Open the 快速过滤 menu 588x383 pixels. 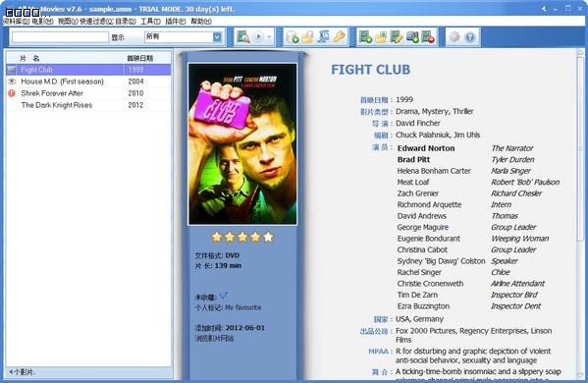coord(96,22)
